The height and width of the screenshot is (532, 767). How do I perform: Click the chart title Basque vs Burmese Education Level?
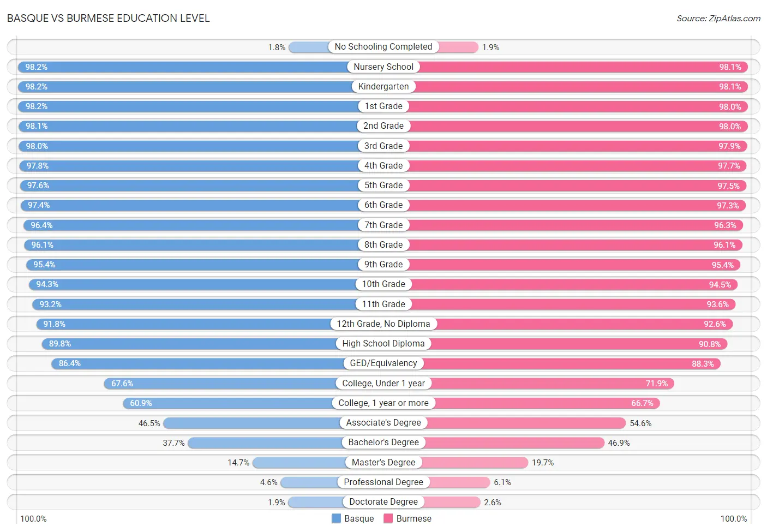[x=108, y=18]
